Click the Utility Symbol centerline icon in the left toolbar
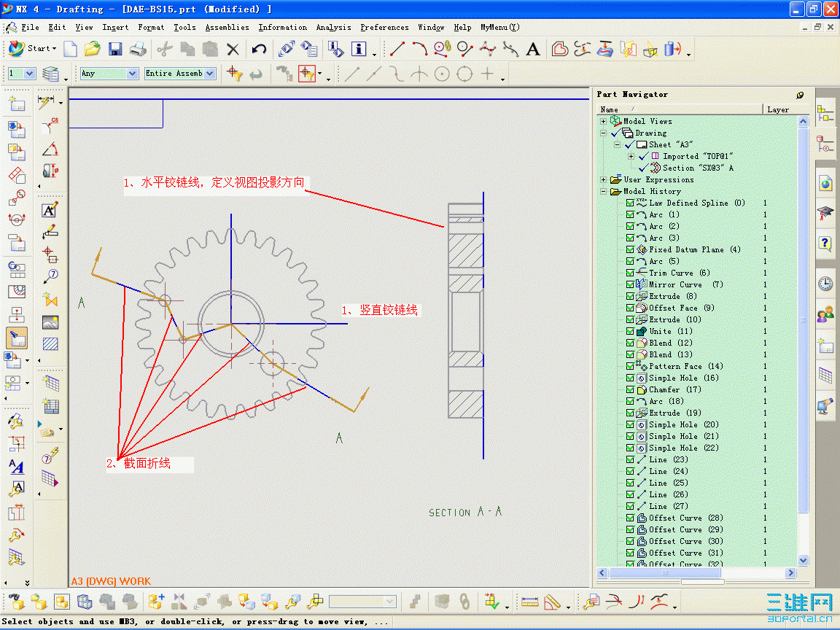 point(50,254)
